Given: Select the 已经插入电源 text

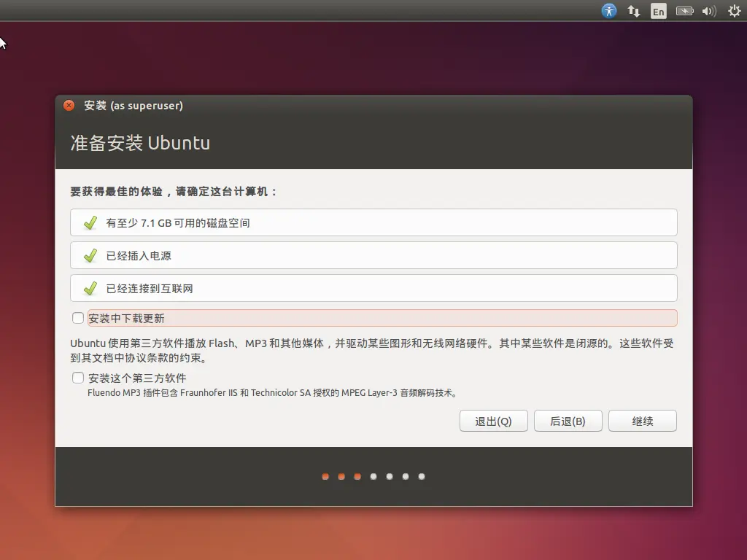Looking at the screenshot, I should [139, 256].
